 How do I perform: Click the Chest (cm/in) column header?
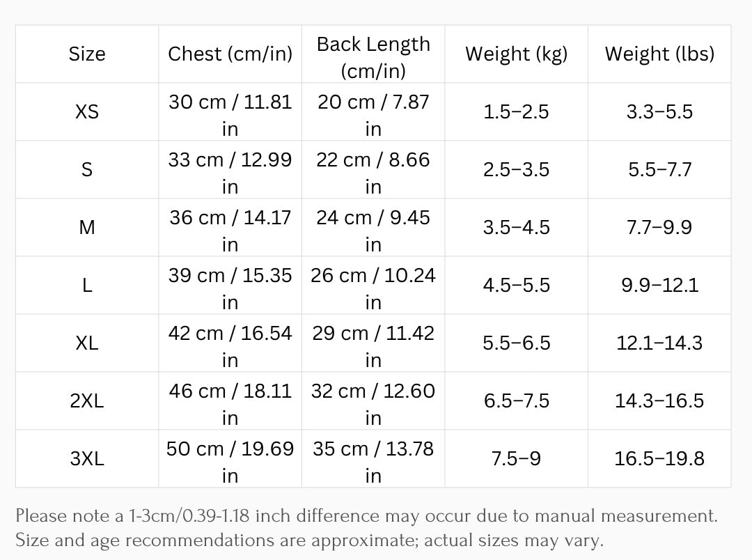click(x=230, y=54)
